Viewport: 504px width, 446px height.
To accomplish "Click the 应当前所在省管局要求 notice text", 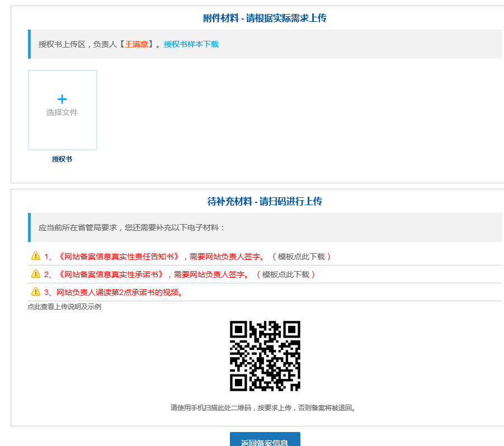I will 132,227.
